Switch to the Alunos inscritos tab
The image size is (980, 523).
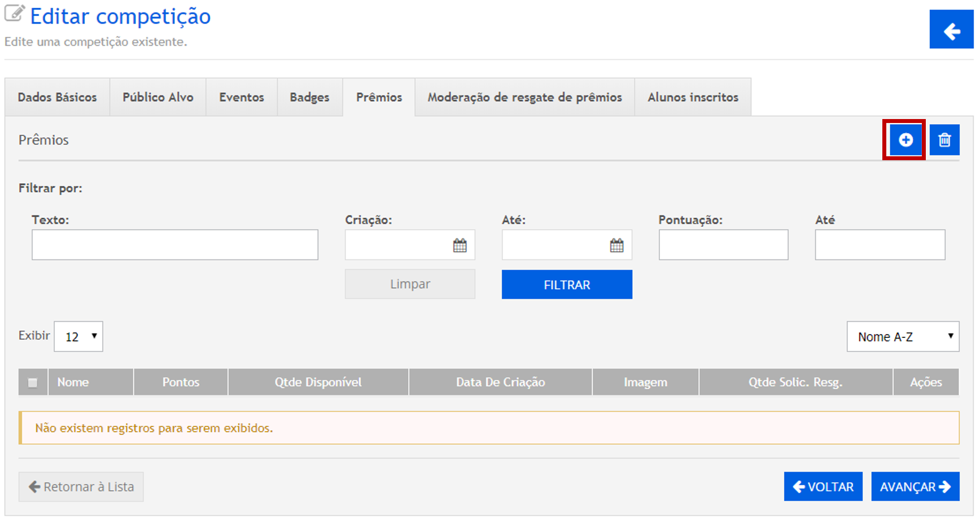tap(693, 98)
